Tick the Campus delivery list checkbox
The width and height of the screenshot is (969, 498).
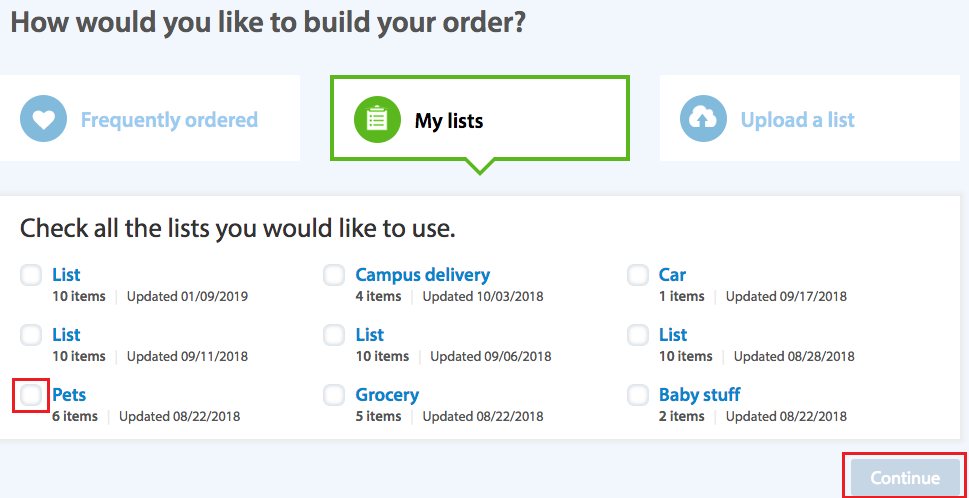334,275
